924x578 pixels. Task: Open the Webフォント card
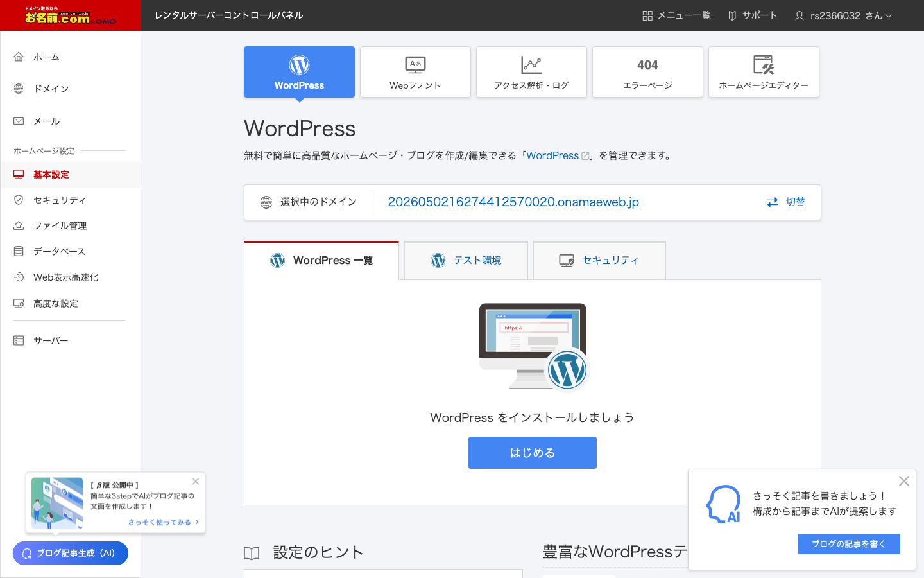pos(415,72)
